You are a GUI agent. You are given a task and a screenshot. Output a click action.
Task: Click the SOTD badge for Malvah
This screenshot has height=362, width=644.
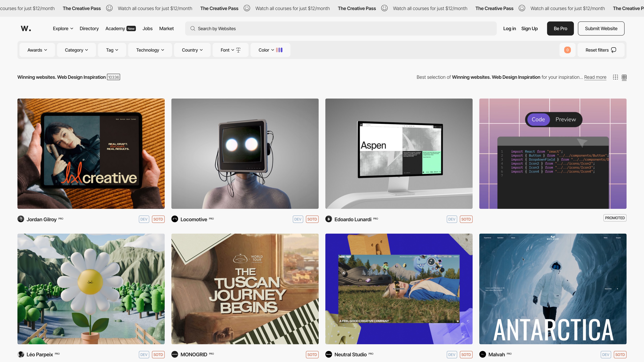[620, 354]
